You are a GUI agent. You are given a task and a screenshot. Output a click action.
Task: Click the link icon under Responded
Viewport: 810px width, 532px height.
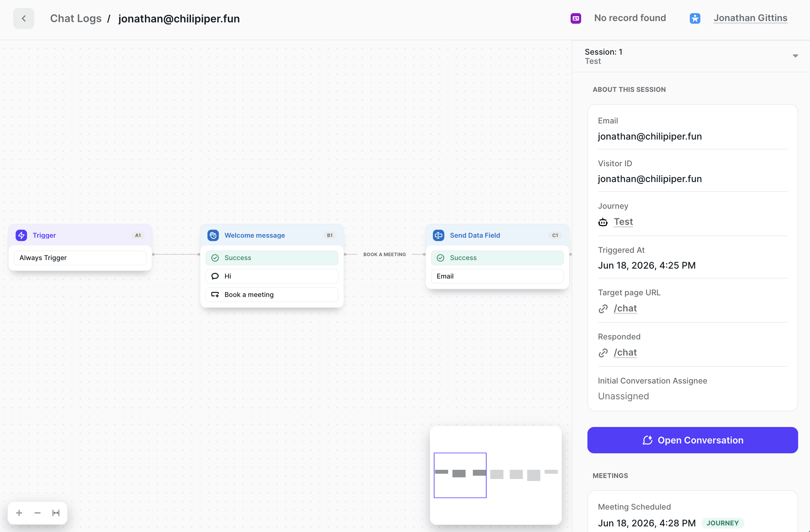pos(603,353)
